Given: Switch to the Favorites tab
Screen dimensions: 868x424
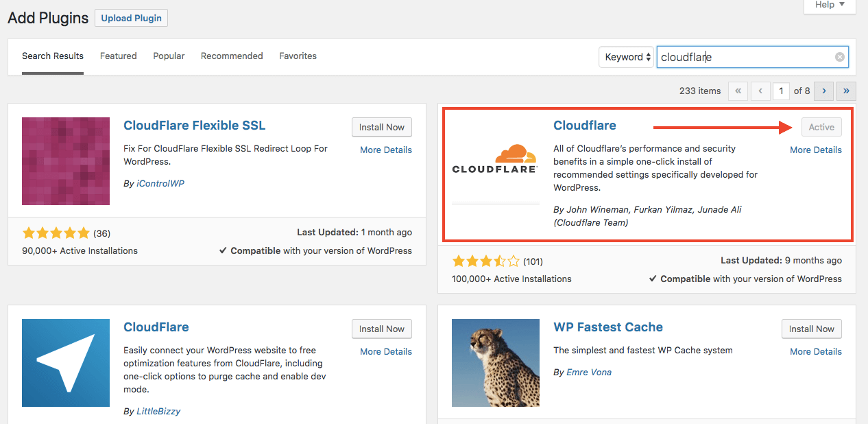Looking at the screenshot, I should click(298, 56).
